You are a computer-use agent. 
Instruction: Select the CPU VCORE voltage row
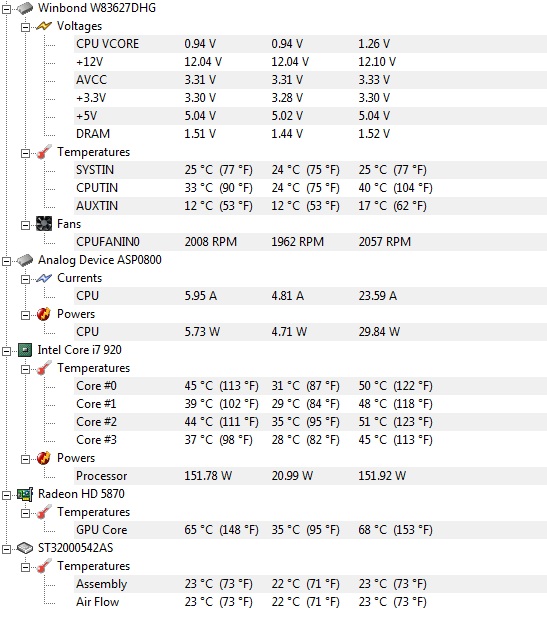tap(310, 44)
